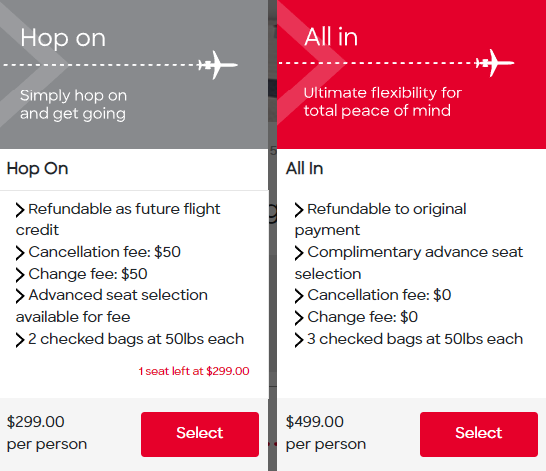Click chevron next to Change fee: $0
546x471 pixels.
pyautogui.click(x=299, y=318)
